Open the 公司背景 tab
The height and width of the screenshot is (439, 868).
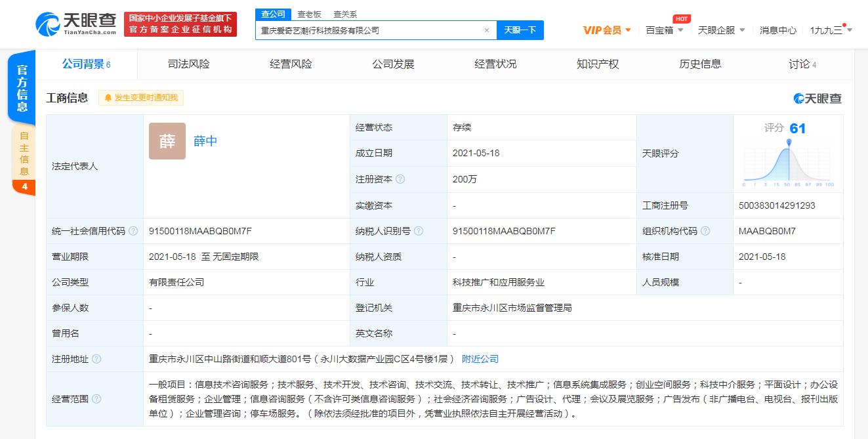click(86, 64)
